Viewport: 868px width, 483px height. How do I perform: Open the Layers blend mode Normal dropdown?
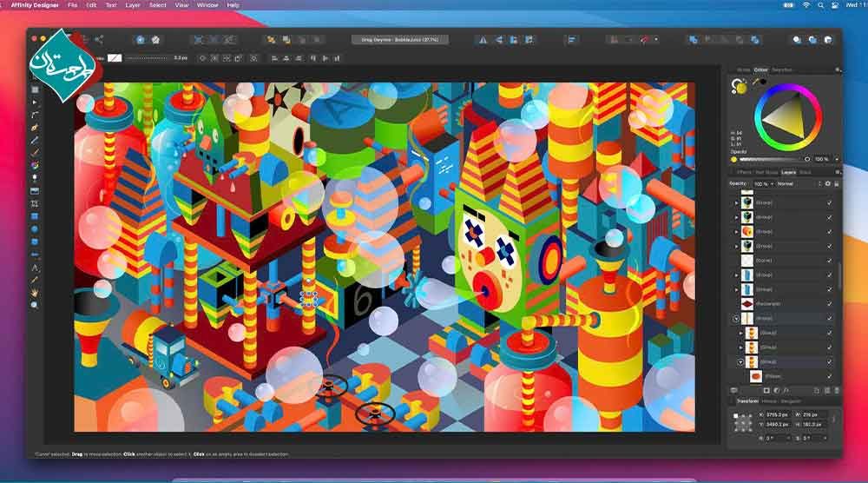tap(799, 184)
